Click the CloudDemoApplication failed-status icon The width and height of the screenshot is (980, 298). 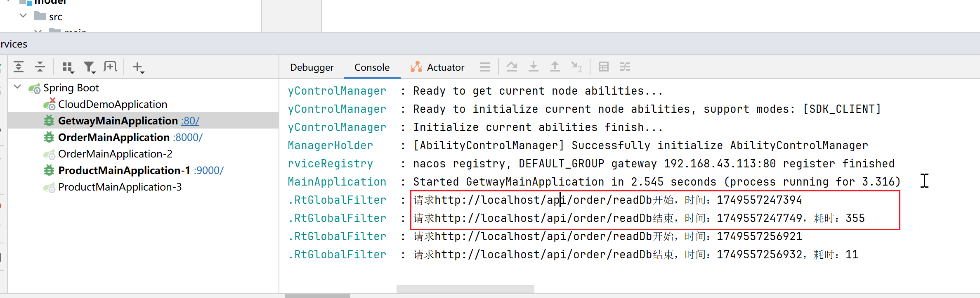50,104
